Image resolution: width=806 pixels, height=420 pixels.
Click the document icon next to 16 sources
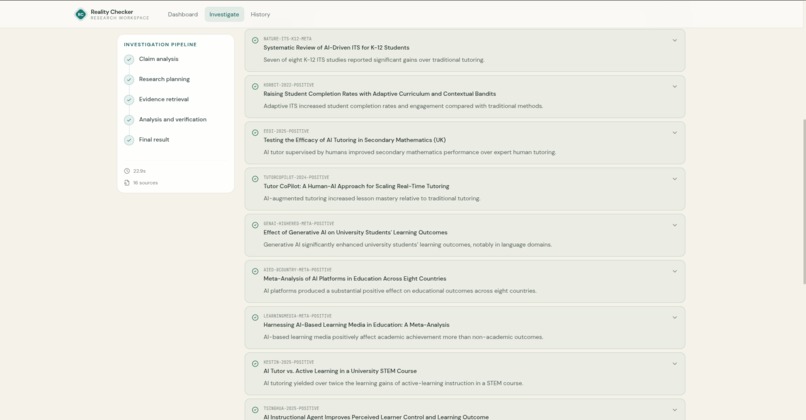[x=127, y=183]
